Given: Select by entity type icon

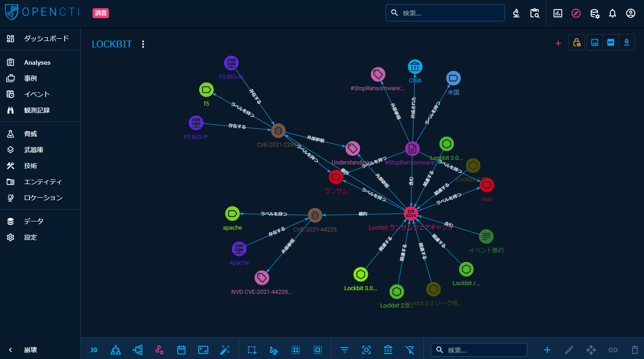Looking at the screenshot, I should tap(296, 350).
